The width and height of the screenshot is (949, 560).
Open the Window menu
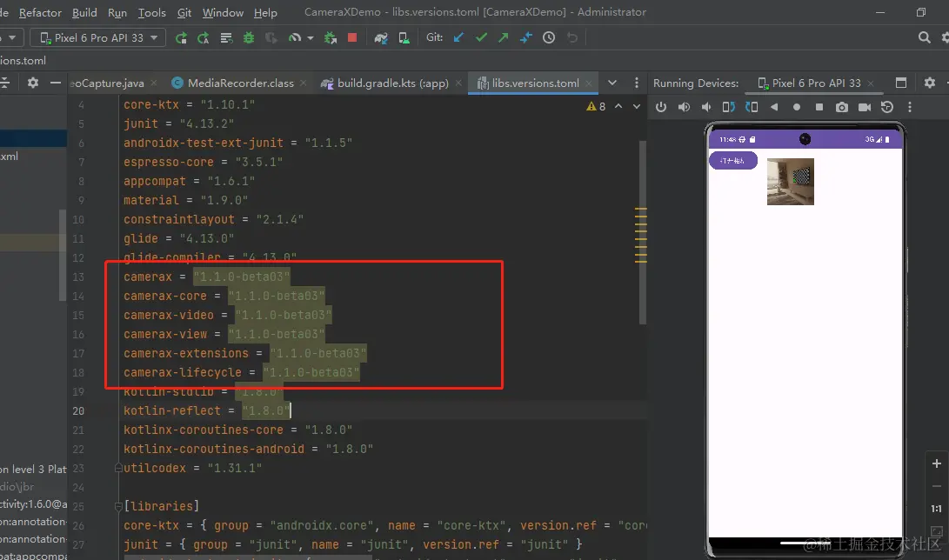click(222, 12)
